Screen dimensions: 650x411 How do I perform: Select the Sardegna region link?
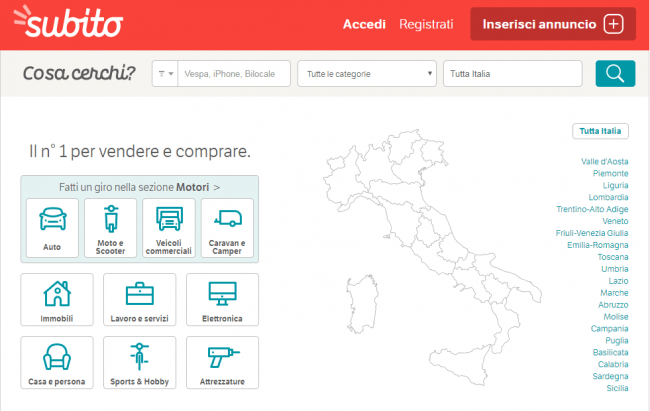pos(610,376)
